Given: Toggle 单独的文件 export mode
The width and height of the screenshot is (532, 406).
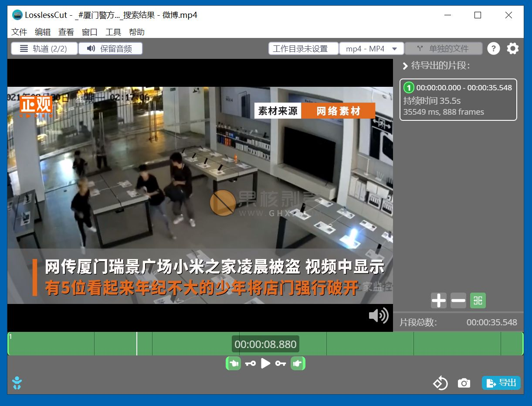Looking at the screenshot, I should coord(444,48).
